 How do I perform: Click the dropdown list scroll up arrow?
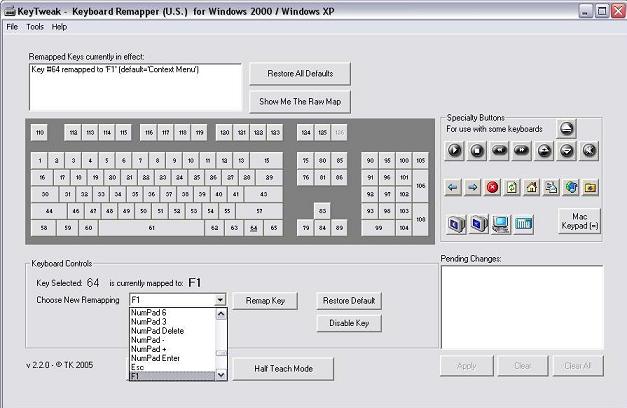(221, 314)
